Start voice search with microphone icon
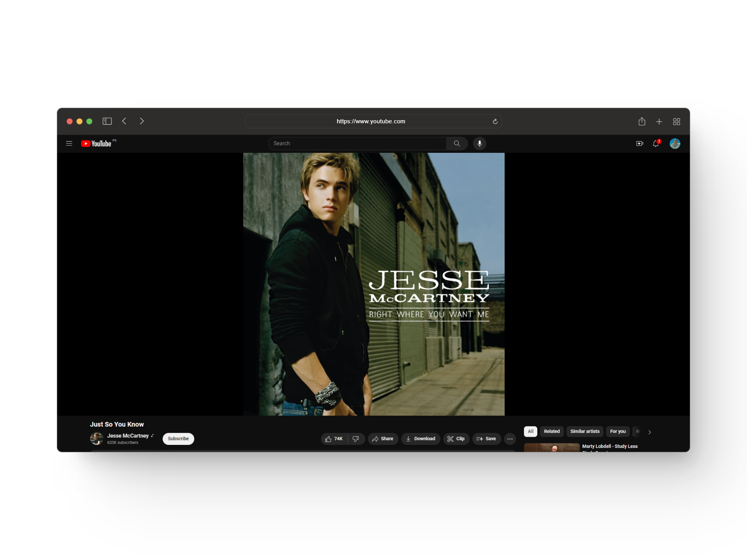This screenshot has width=747, height=560. [x=479, y=143]
